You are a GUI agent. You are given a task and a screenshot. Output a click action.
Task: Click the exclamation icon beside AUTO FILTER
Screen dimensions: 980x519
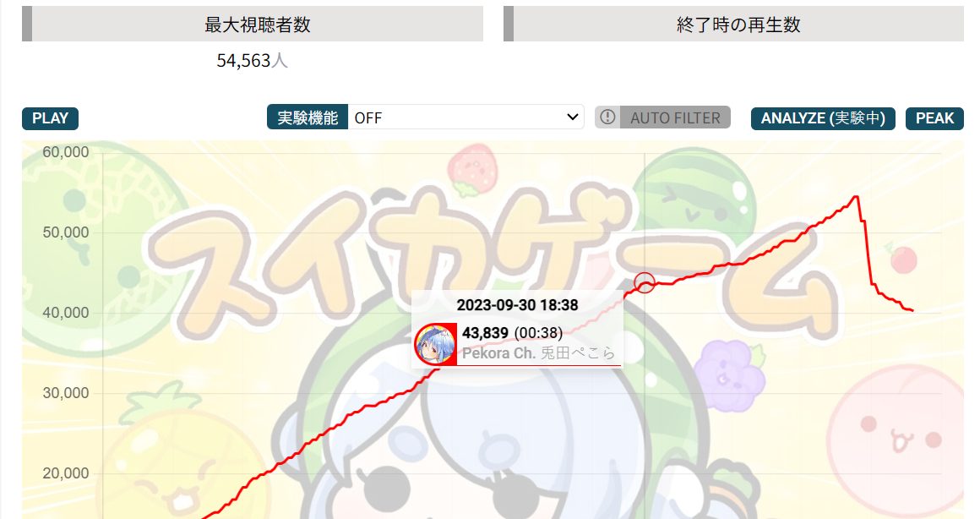click(607, 117)
